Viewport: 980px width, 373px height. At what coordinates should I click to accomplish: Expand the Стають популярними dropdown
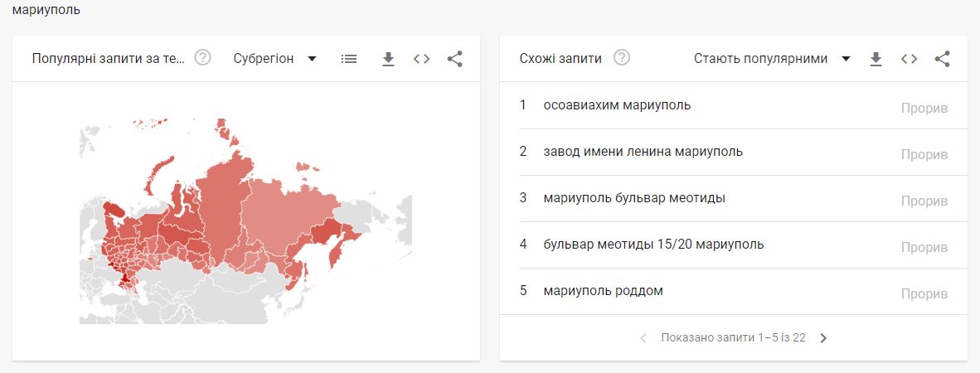click(x=772, y=59)
